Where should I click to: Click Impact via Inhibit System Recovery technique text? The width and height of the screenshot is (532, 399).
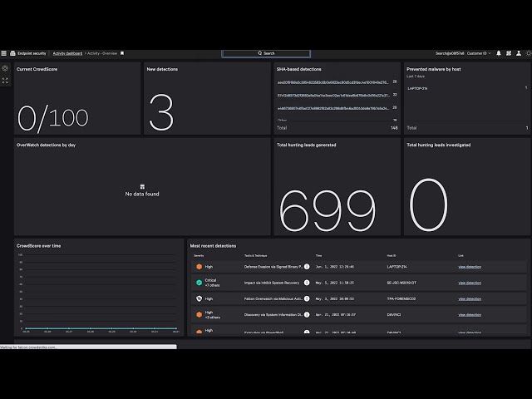272,283
